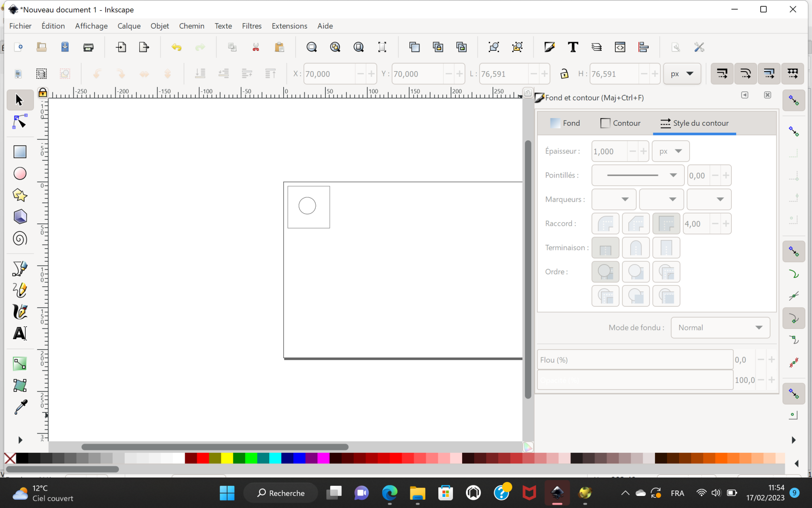Close the Fond et contour panel
This screenshot has width=812, height=508.
point(768,95)
